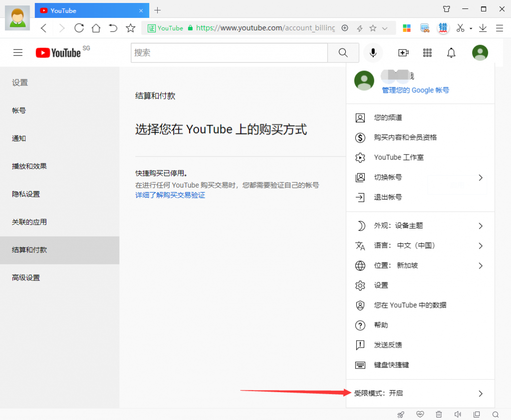511x420 pixels.
Task: Focus the 搜索 search input field
Action: pos(230,52)
